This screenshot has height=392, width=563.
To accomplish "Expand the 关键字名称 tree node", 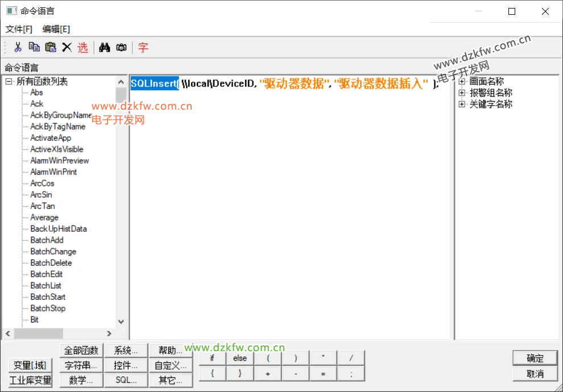I will tap(462, 104).
